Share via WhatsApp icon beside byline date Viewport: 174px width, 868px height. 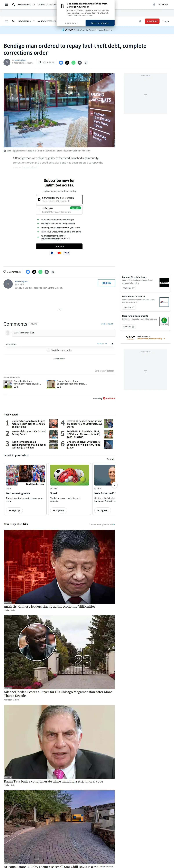[73, 63]
